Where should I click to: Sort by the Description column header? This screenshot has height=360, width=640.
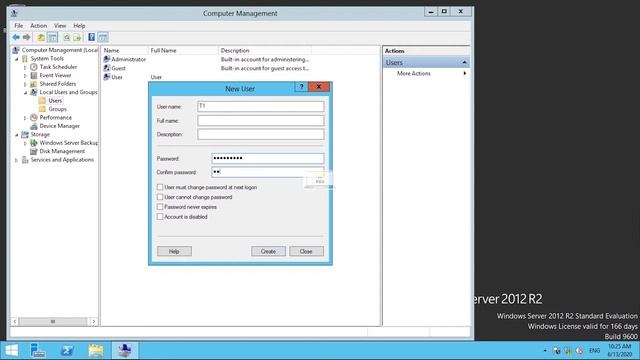(264, 51)
